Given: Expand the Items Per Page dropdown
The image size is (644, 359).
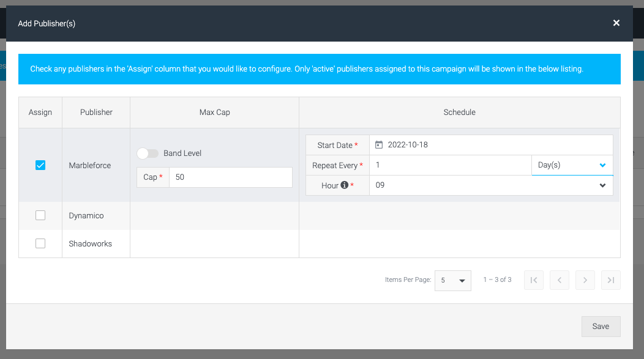Looking at the screenshot, I should 452,280.
